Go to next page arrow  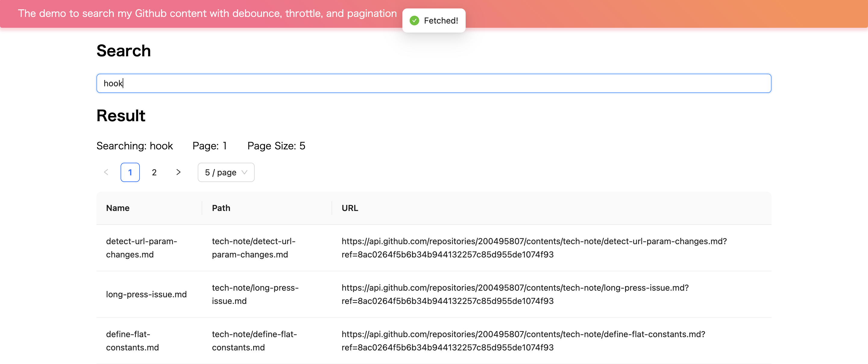[178, 172]
